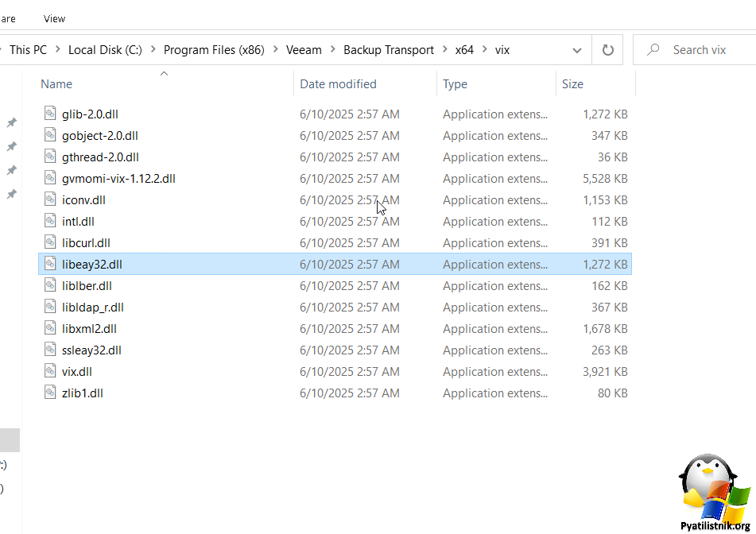Sort files by Name column
Viewport: 756px width, 534px height.
(x=56, y=84)
